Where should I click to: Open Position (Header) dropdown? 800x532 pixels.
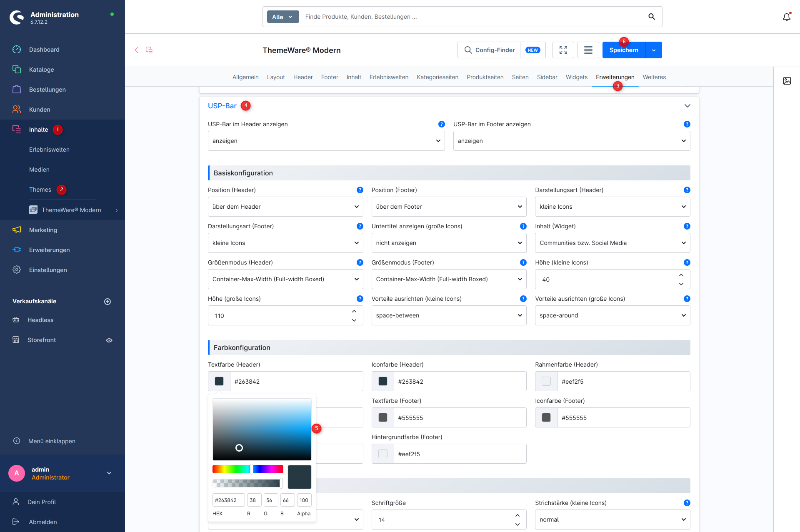pos(285,207)
